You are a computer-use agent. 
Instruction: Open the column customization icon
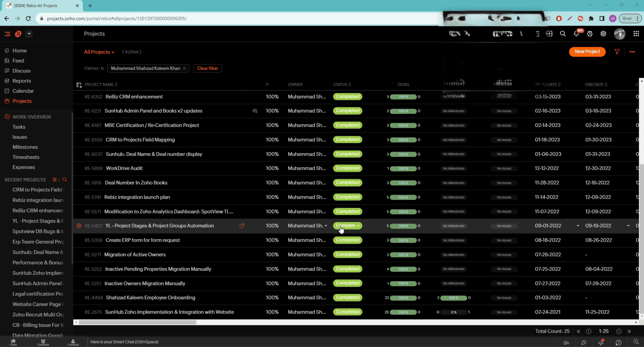(x=79, y=84)
